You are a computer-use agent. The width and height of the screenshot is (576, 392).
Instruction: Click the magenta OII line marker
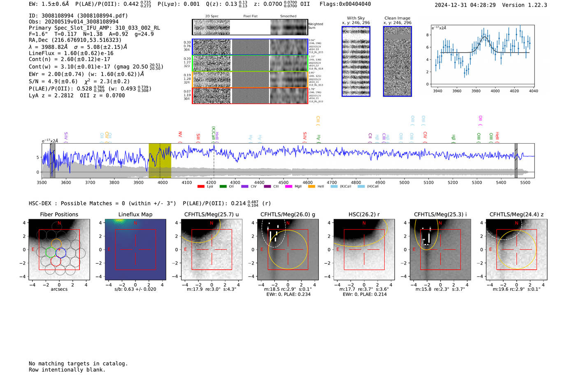(480, 121)
